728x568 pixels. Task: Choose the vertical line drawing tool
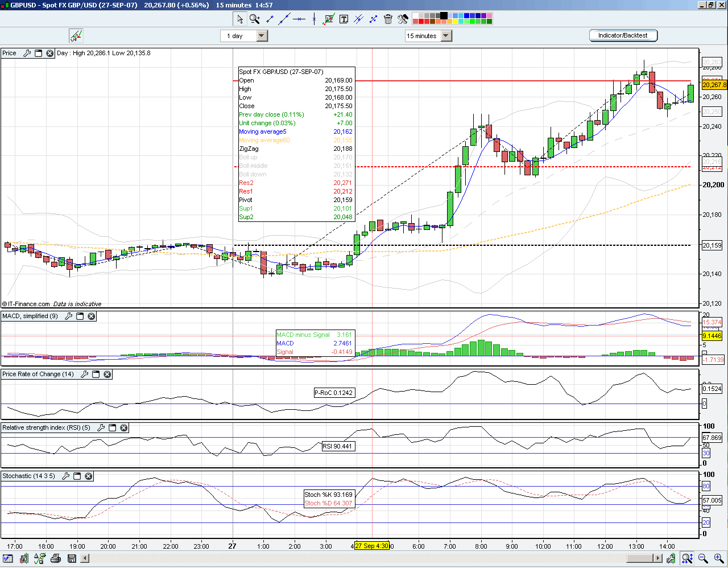point(314,19)
